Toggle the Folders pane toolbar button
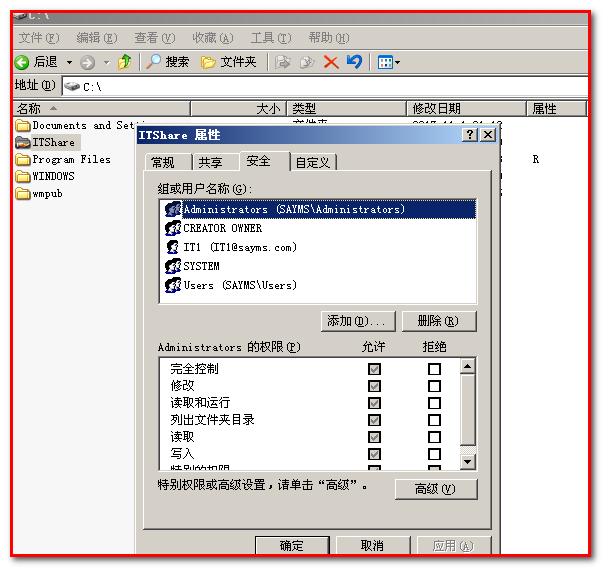 (x=229, y=62)
